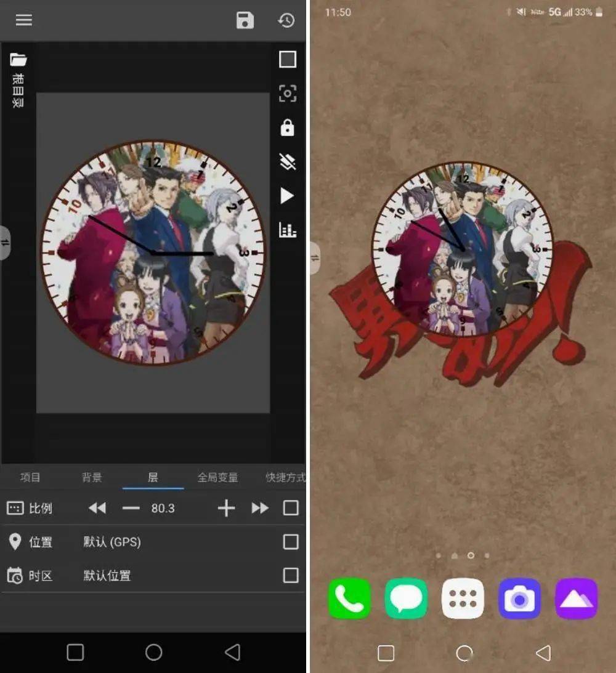Increase the scale with the plus button

[x=226, y=508]
